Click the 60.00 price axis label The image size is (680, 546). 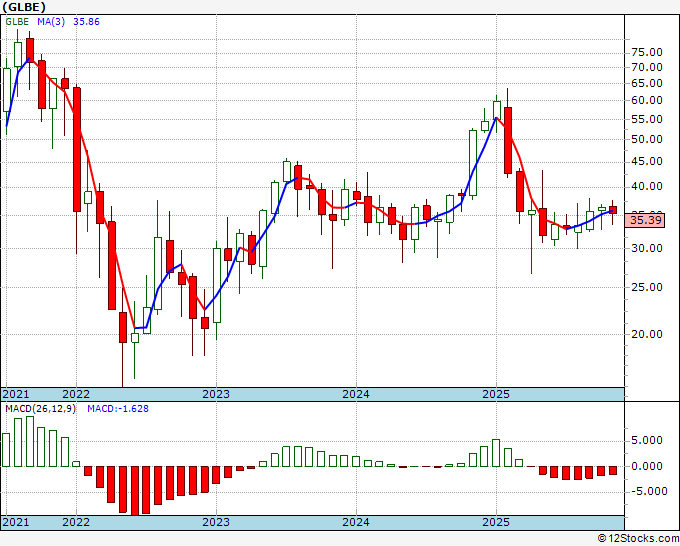tap(647, 100)
